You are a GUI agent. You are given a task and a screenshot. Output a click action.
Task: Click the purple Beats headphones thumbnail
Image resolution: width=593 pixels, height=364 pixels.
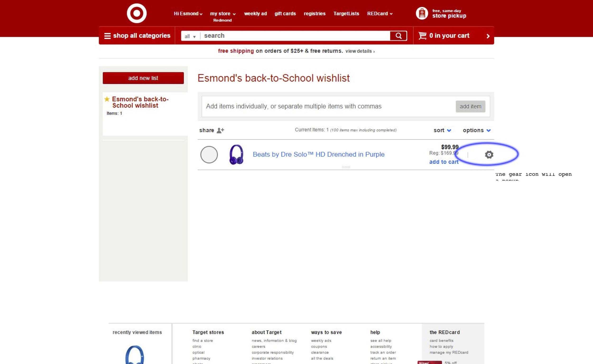[236, 155]
